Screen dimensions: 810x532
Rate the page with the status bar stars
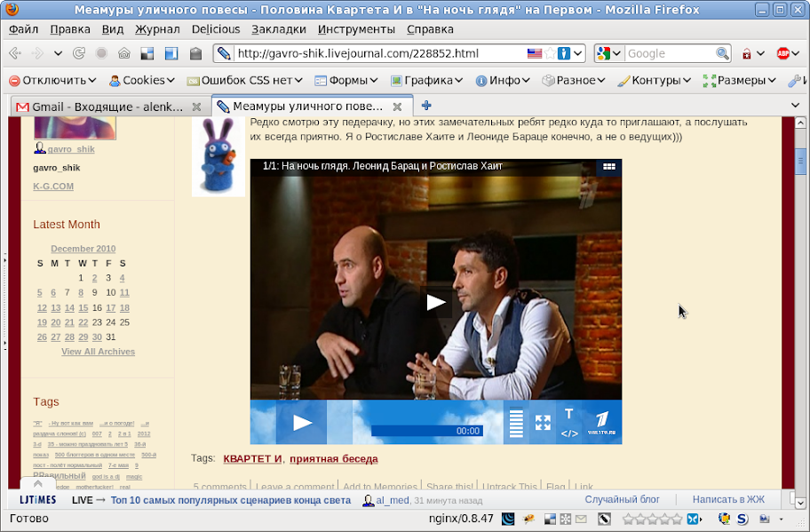click(652, 519)
